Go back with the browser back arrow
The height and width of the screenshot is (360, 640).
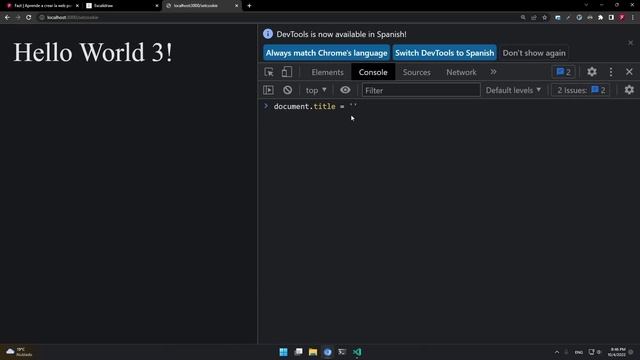pos(7,18)
